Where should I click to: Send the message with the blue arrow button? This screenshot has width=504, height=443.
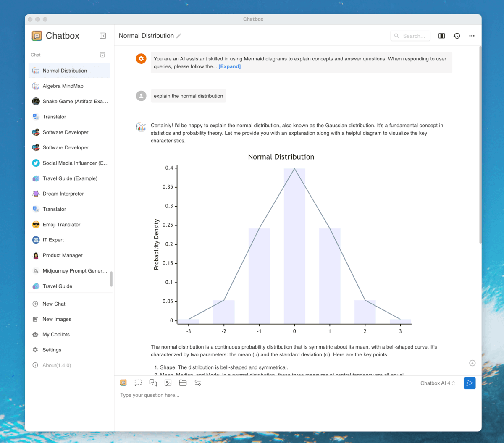click(470, 383)
